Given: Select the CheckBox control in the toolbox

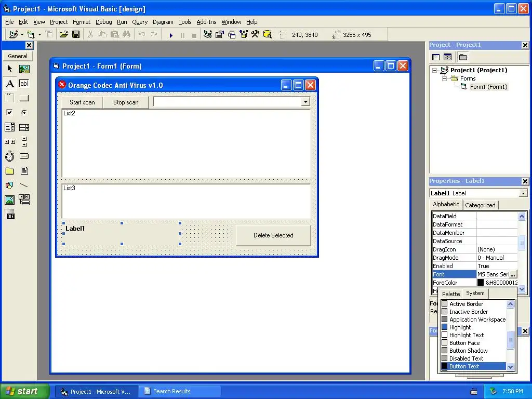Looking at the screenshot, I should pyautogui.click(x=10, y=112).
